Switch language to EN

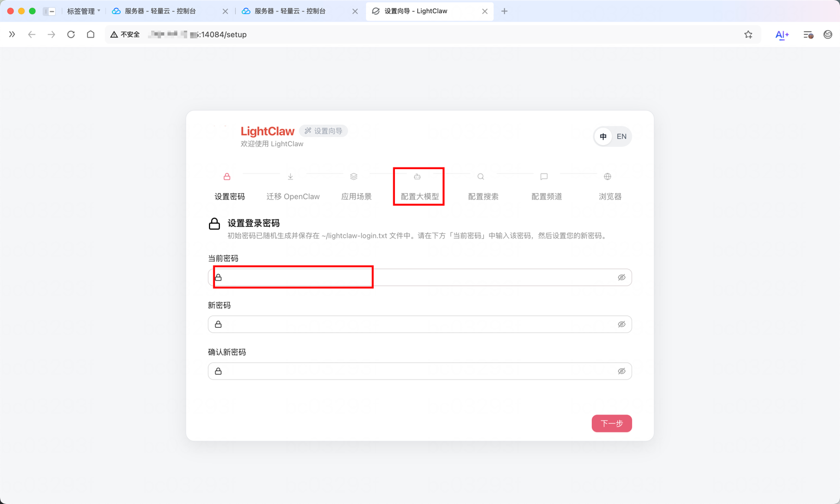(x=622, y=136)
